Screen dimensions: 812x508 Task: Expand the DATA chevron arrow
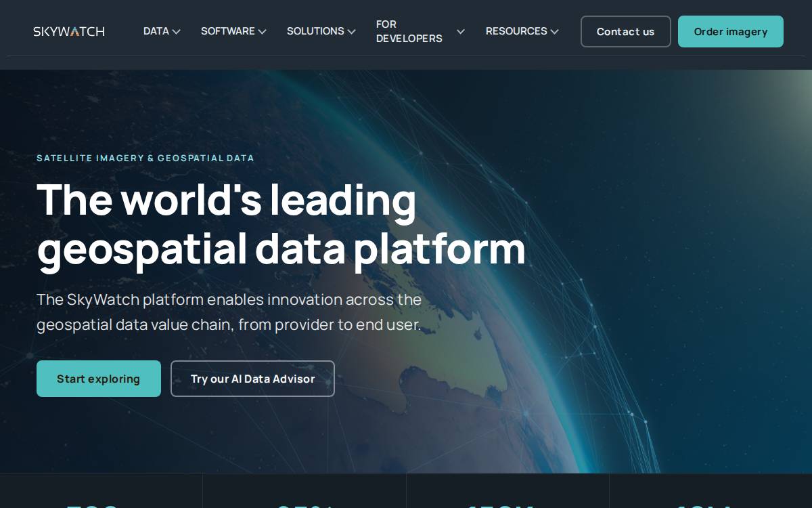(x=176, y=32)
